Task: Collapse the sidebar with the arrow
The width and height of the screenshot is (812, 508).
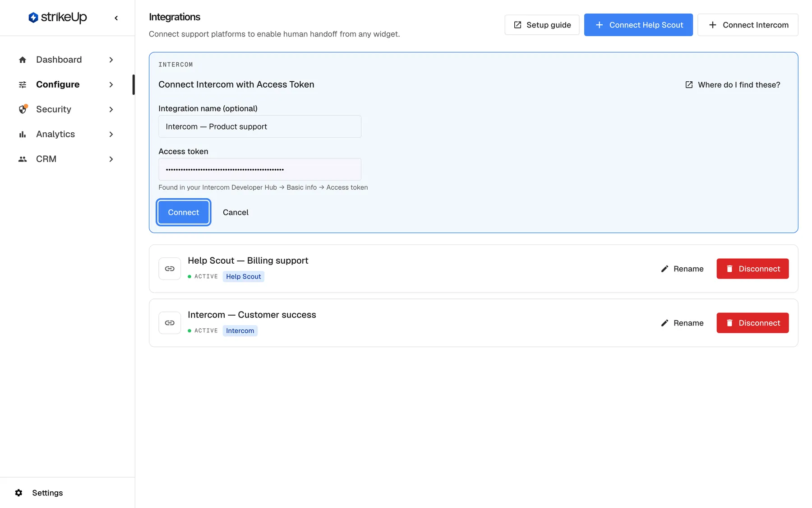Action: (x=116, y=18)
